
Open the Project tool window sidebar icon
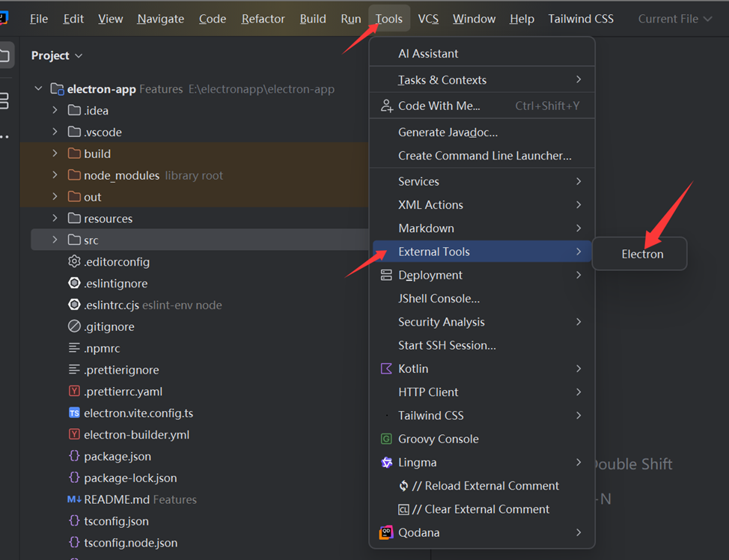click(x=5, y=56)
